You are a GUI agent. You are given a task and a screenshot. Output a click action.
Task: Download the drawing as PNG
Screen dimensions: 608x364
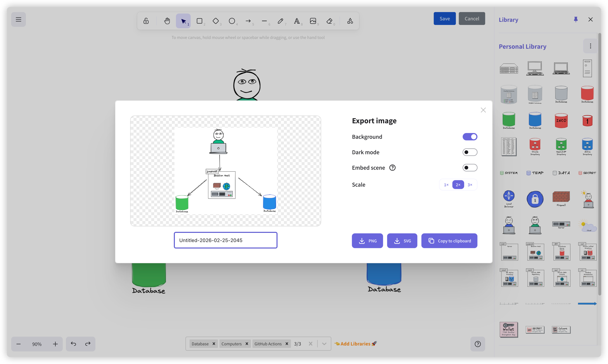pos(367,241)
